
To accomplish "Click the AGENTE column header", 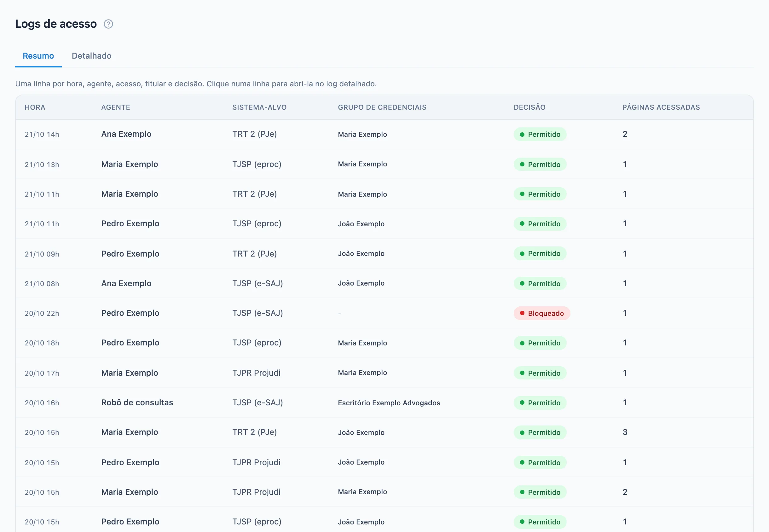I will click(x=116, y=107).
